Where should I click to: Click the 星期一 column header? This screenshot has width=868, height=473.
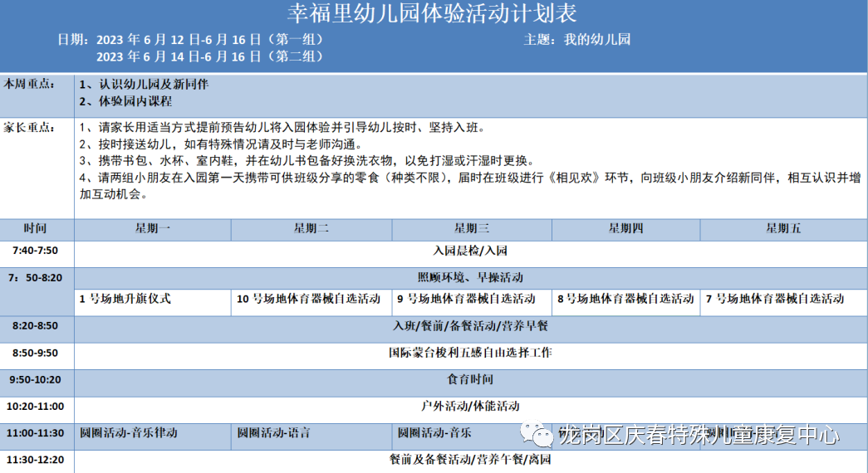(x=153, y=228)
